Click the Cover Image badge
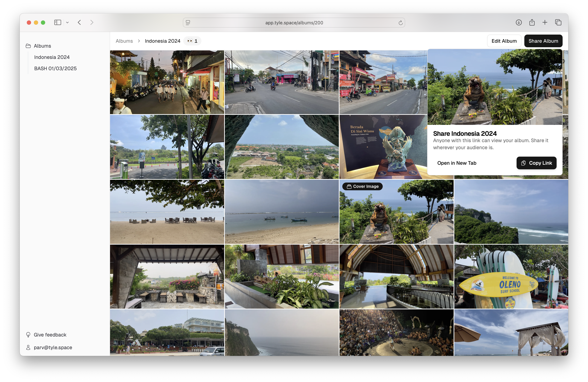588x382 pixels. (362, 187)
